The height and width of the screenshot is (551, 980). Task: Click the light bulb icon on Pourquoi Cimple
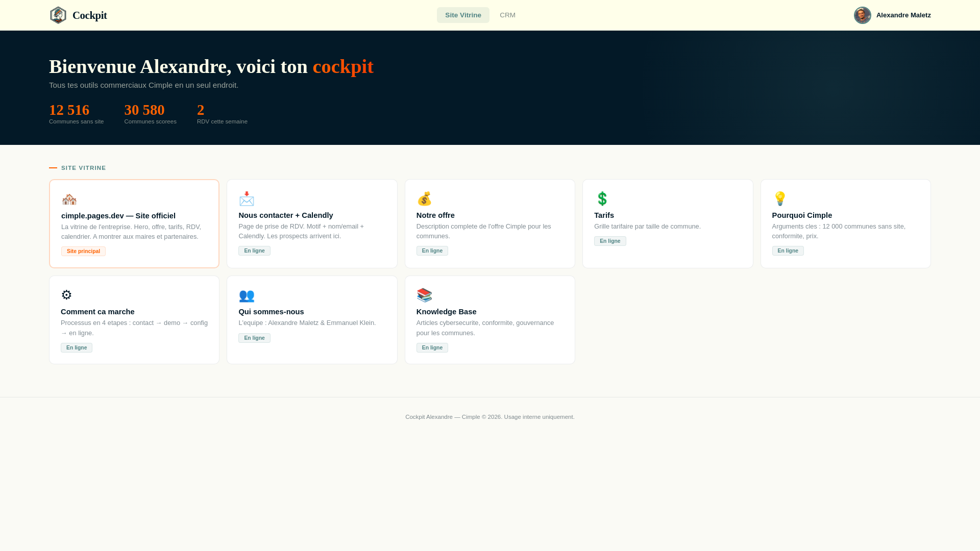pyautogui.click(x=780, y=198)
